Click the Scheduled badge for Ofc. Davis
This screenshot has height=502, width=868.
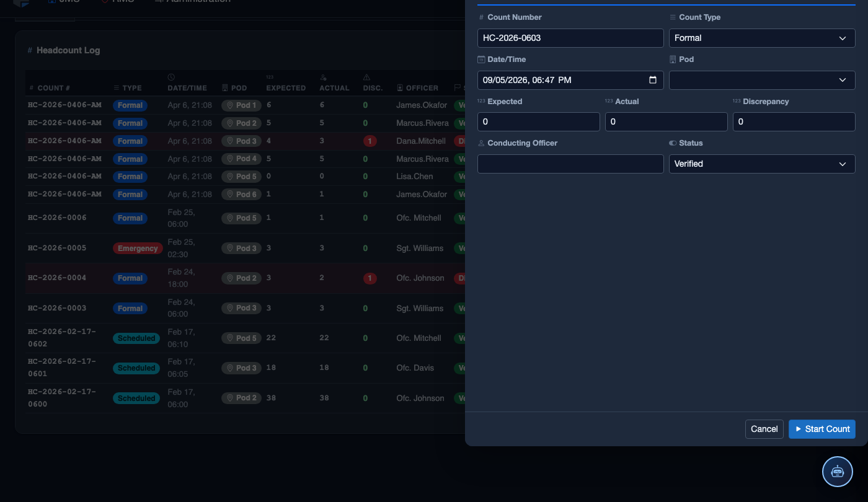(136, 368)
